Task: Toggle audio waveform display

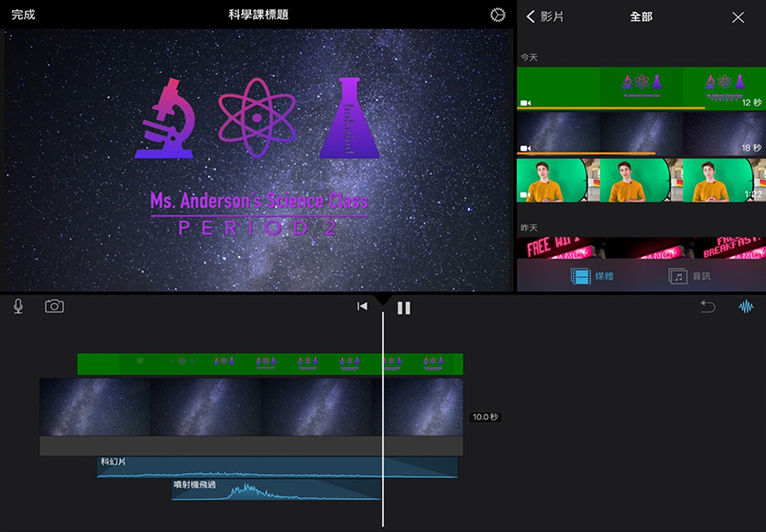Action: [x=746, y=307]
